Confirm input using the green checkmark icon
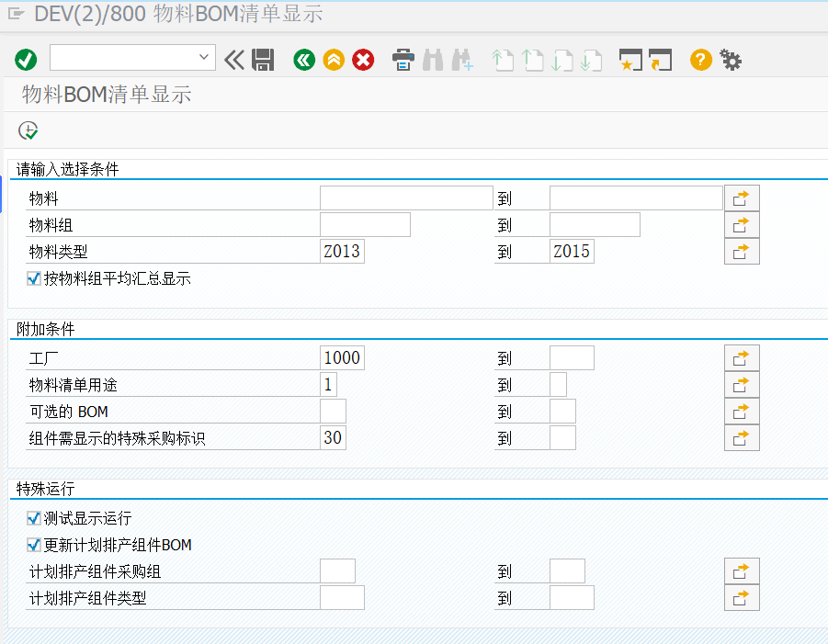The width and height of the screenshot is (828, 644). [26, 60]
